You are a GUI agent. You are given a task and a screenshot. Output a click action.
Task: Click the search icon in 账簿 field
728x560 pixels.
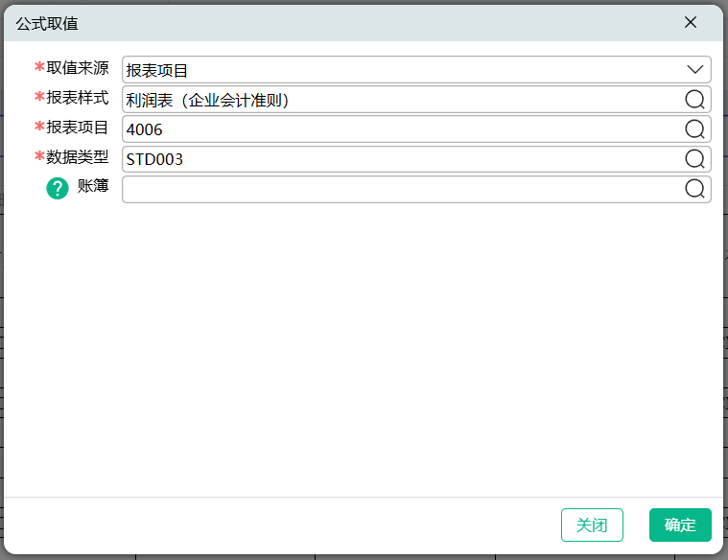[694, 189]
